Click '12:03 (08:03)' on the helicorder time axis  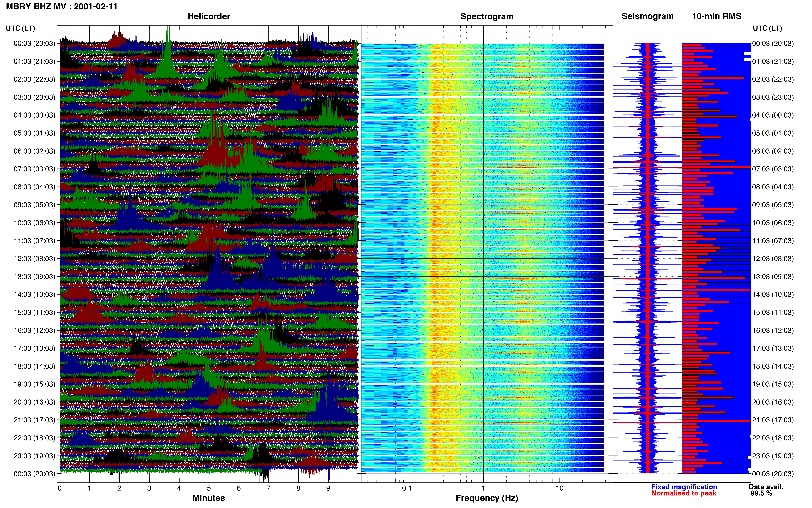click(34, 259)
